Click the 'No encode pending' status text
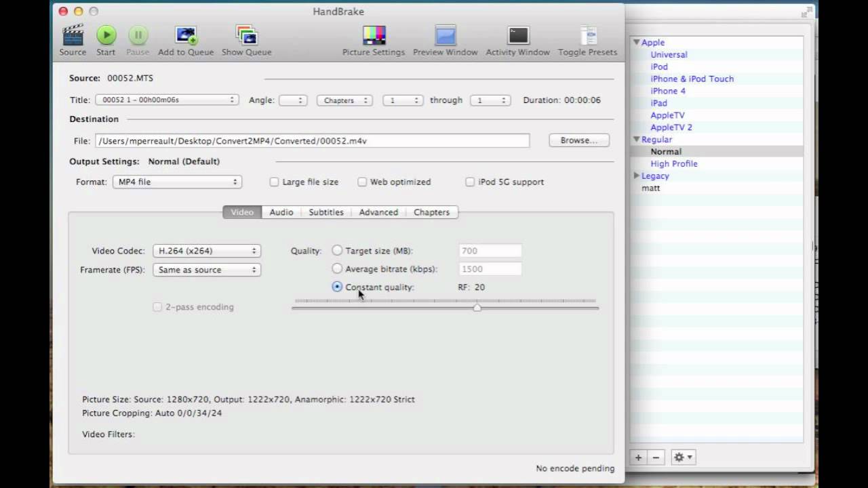868x488 pixels. [575, 468]
